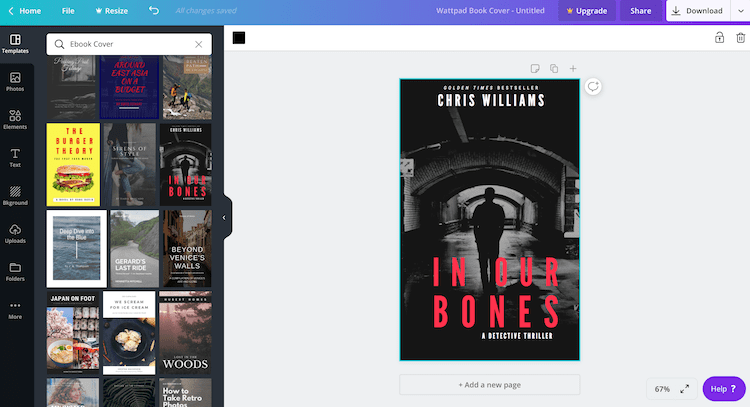Delete the selected element with trash icon
The height and width of the screenshot is (407, 750).
(x=740, y=38)
